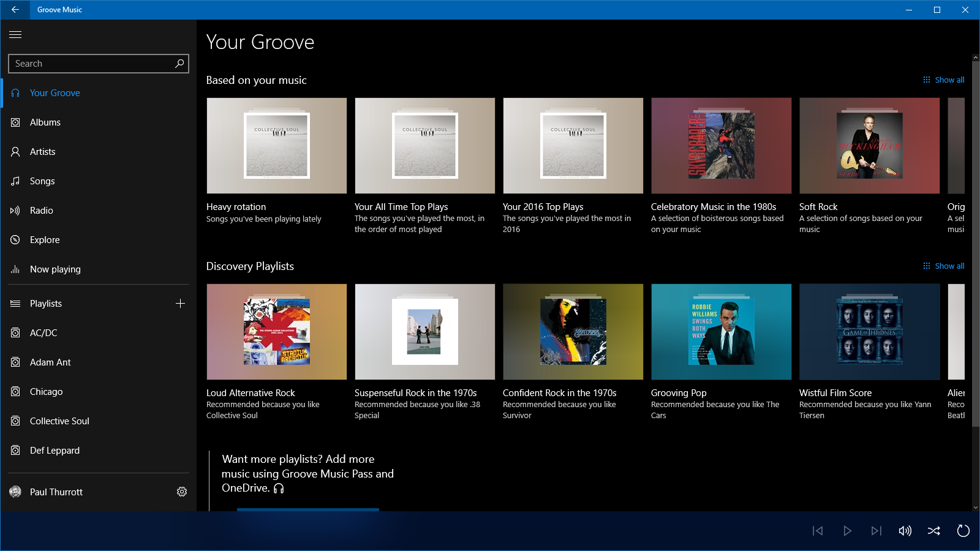Open Suspenseful Rock in the 1970s thumbnail

tap(425, 332)
